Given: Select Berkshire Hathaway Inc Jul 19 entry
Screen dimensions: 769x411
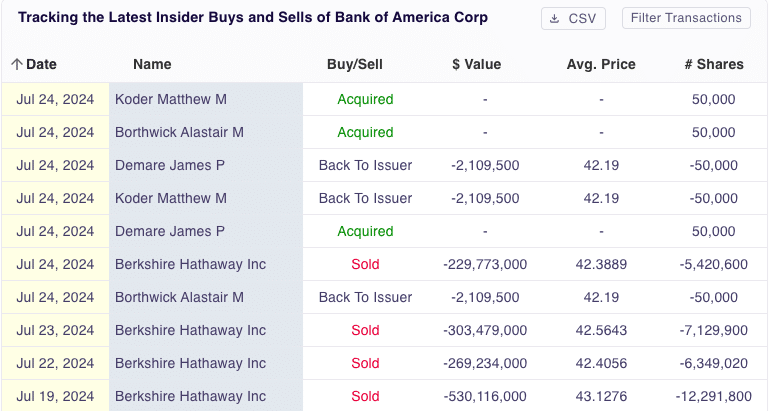Looking at the screenshot, I should coord(190,396).
